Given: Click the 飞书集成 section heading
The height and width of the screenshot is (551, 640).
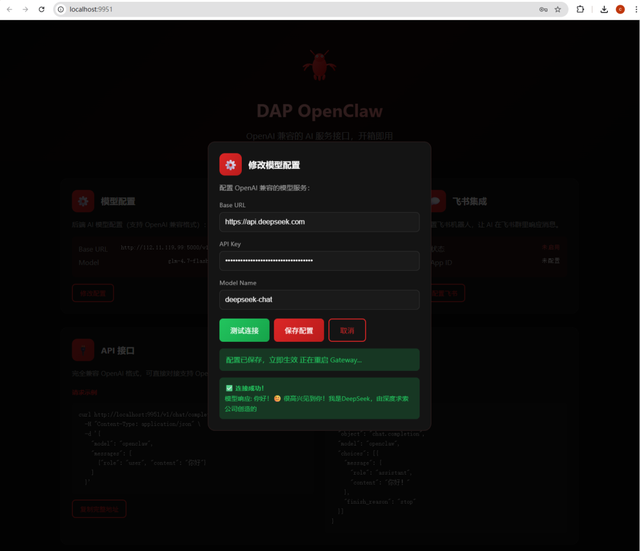Looking at the screenshot, I should (469, 201).
